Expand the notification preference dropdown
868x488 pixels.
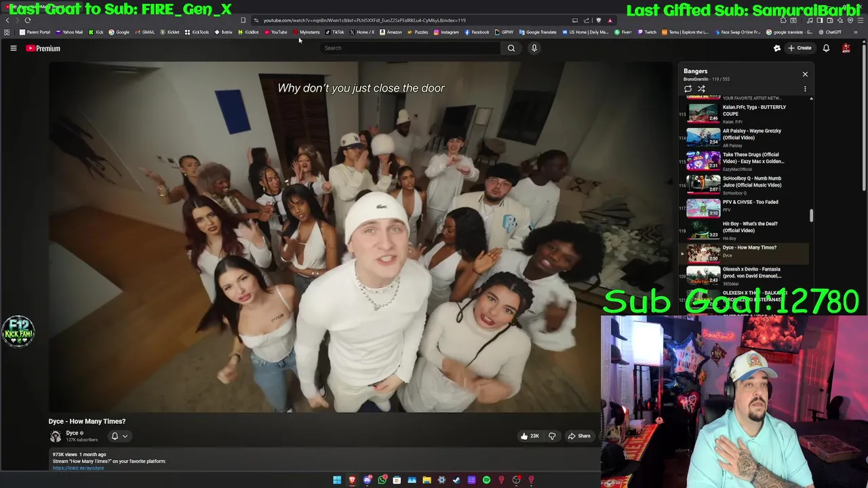[x=119, y=436]
